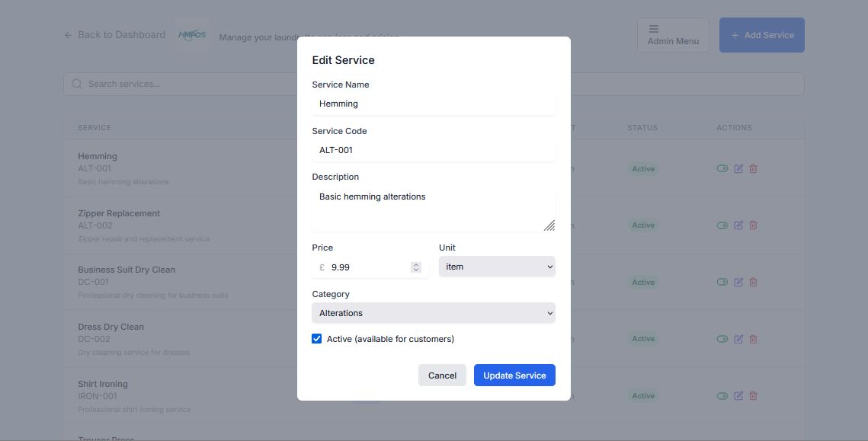Click the description resize handle

pyautogui.click(x=549, y=225)
